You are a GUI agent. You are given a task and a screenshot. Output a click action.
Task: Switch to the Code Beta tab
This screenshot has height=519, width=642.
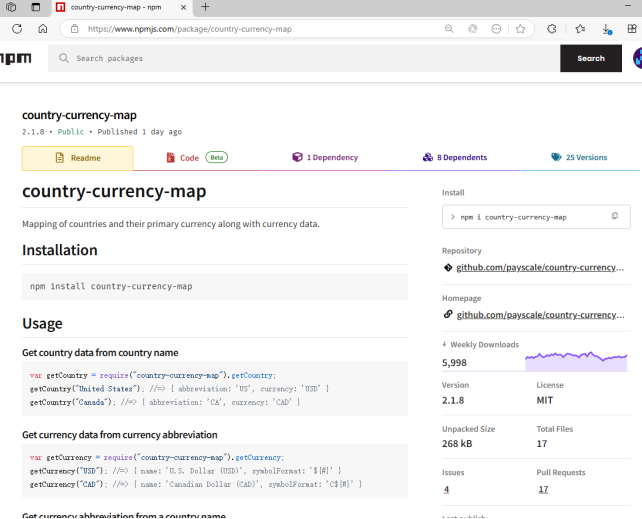click(x=197, y=158)
